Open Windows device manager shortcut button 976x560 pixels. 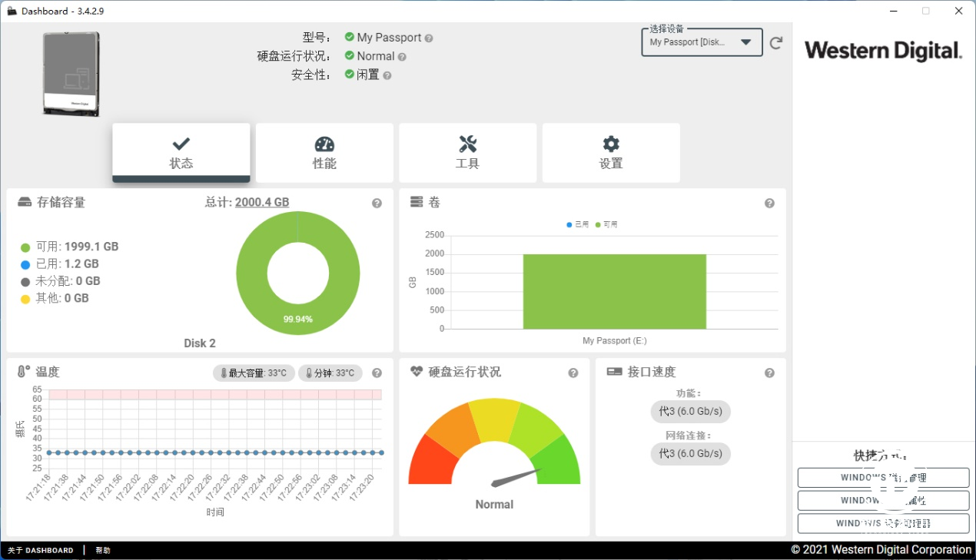tap(883, 523)
